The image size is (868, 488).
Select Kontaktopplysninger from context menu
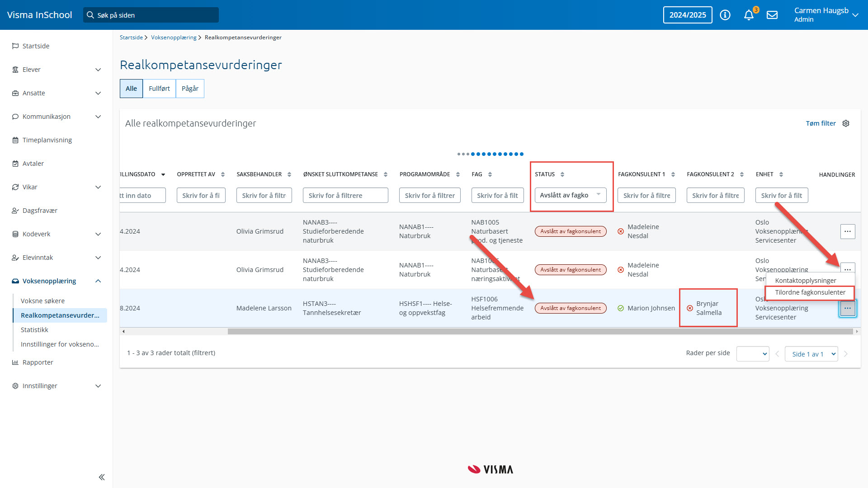[x=806, y=281]
